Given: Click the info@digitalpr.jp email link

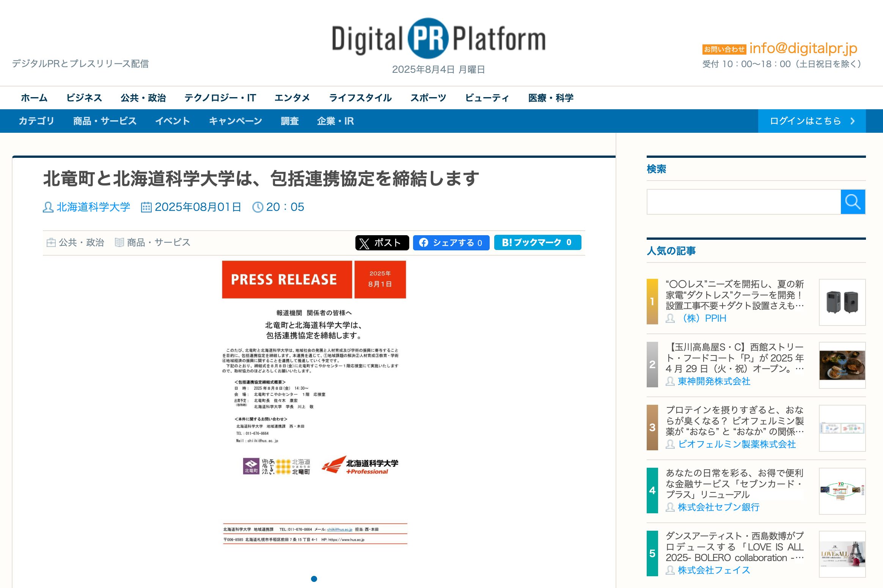Looking at the screenshot, I should (803, 48).
